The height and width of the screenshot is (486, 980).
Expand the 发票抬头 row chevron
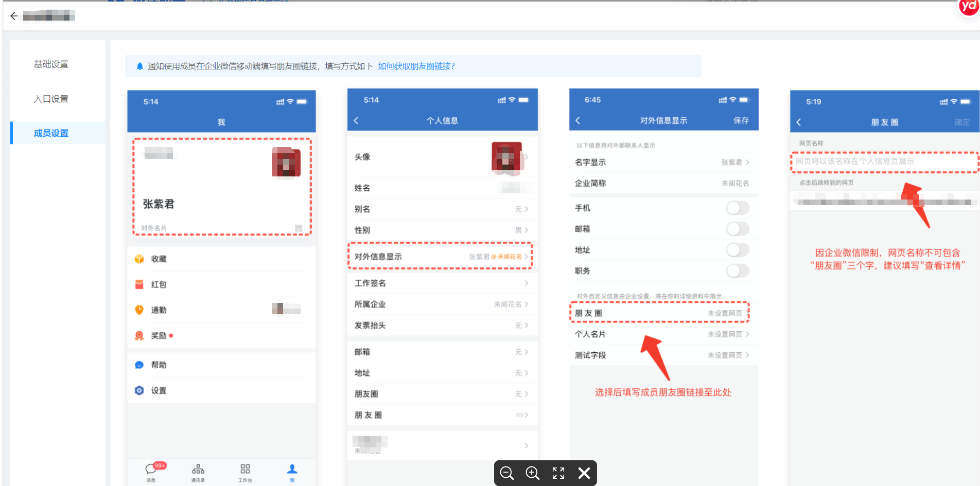pyautogui.click(x=526, y=326)
